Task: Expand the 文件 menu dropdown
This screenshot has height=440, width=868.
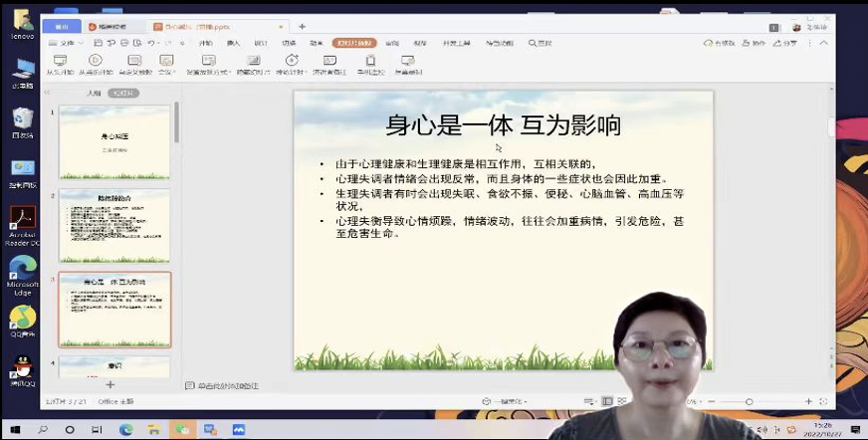Action: (x=67, y=43)
